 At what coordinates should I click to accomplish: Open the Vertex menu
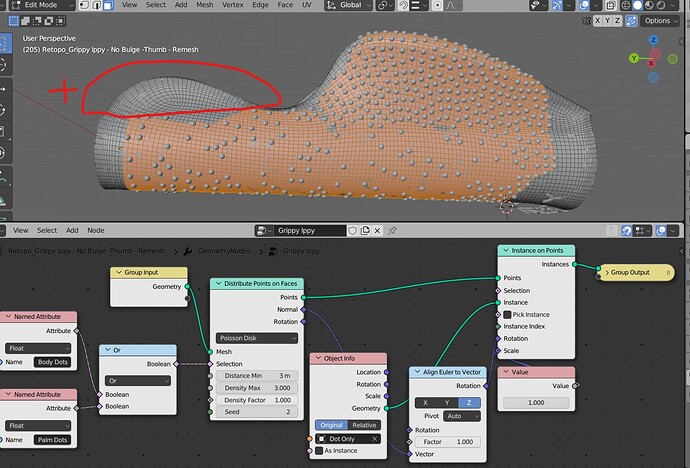pyautogui.click(x=233, y=5)
